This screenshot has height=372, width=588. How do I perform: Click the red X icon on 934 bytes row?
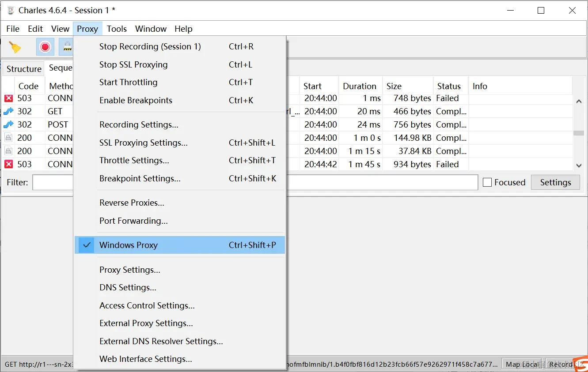pyautogui.click(x=9, y=164)
